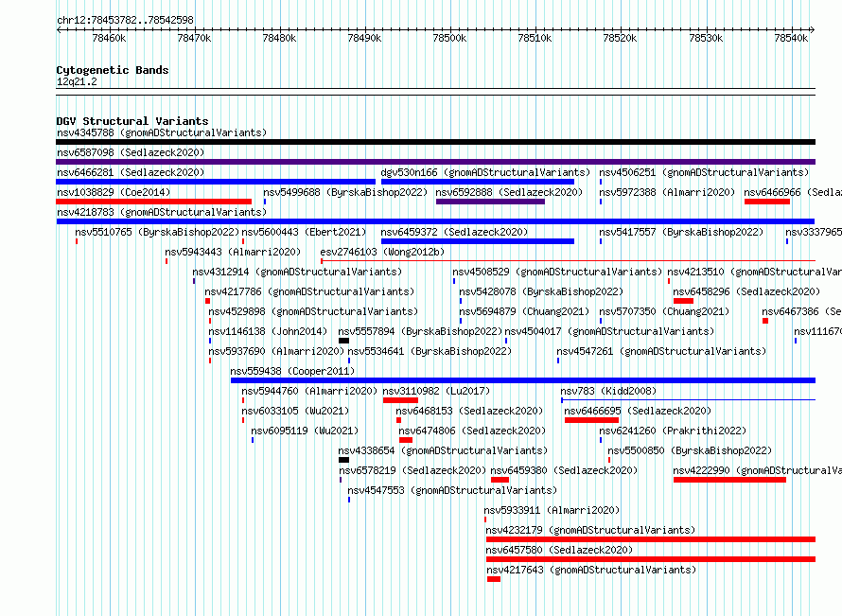842x616 pixels.
Task: Click the nsv6466695 red variant bar
Action: 591,420
